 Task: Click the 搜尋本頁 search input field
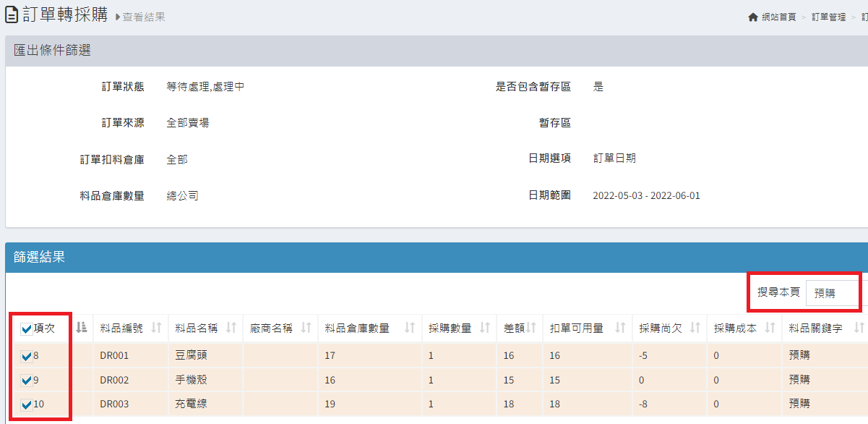pos(833,293)
